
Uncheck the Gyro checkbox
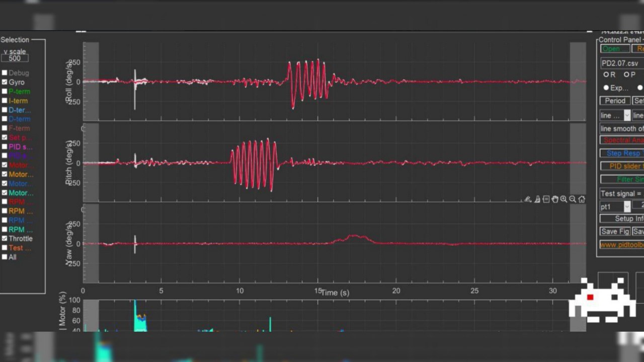[5, 82]
